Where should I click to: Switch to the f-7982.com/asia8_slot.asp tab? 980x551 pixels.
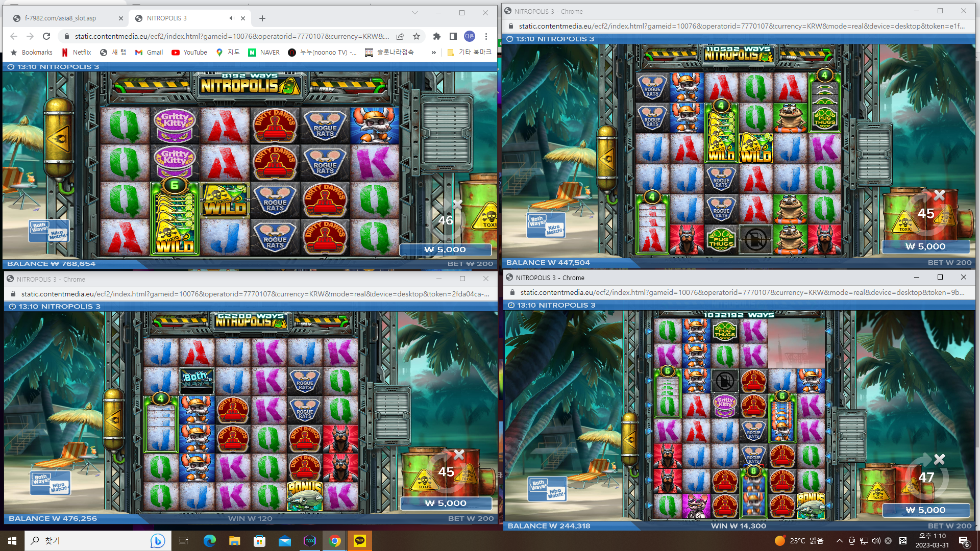pyautogui.click(x=69, y=18)
